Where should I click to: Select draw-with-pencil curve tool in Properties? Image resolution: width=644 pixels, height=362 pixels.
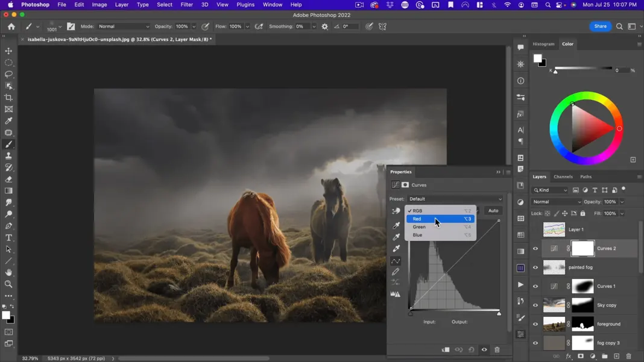pos(396,272)
